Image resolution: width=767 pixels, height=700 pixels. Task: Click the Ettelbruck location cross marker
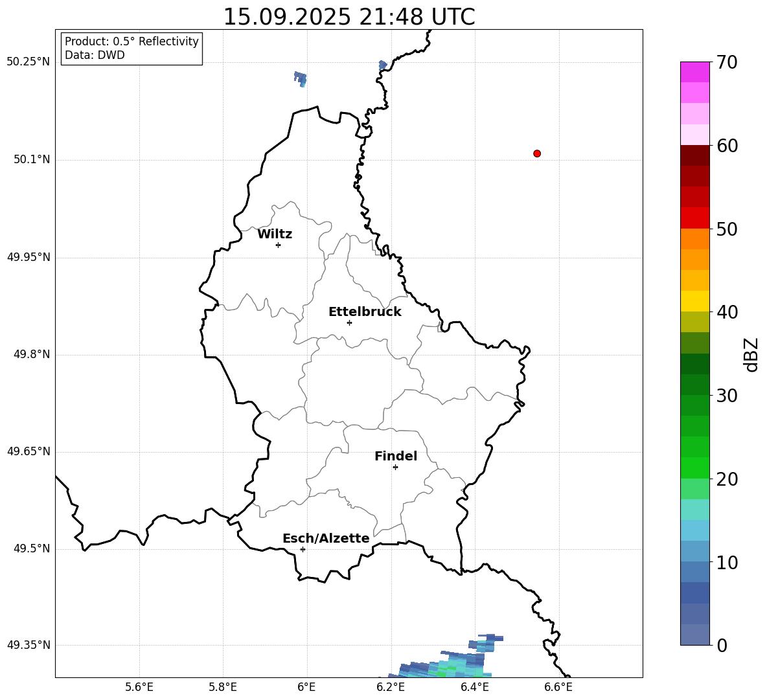[x=349, y=322]
